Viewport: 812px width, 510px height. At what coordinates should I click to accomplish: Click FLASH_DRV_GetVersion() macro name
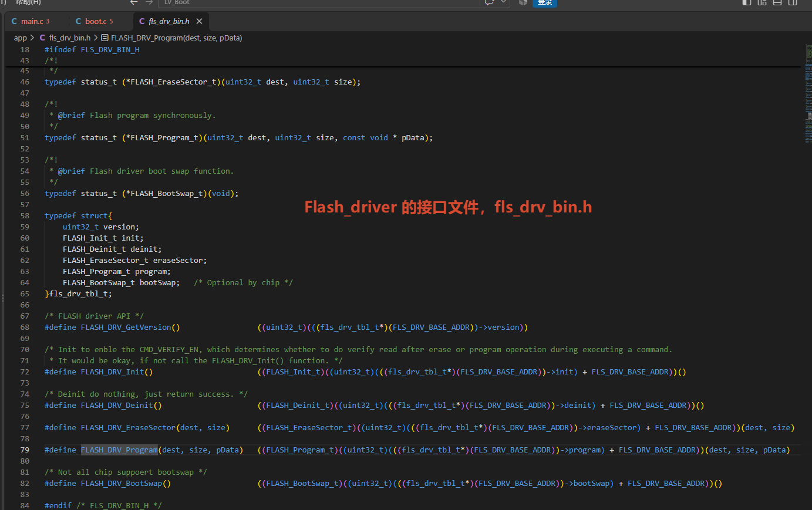tap(130, 327)
